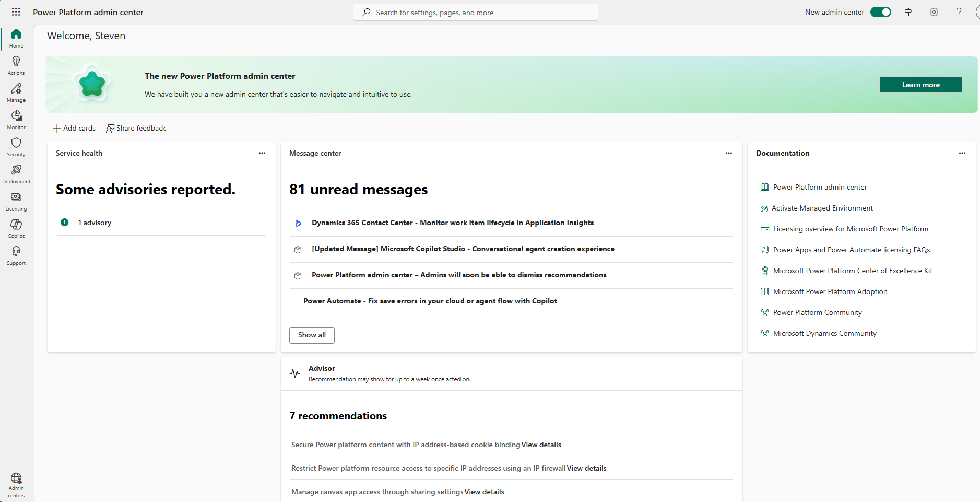Click Show all messages button

coord(312,335)
